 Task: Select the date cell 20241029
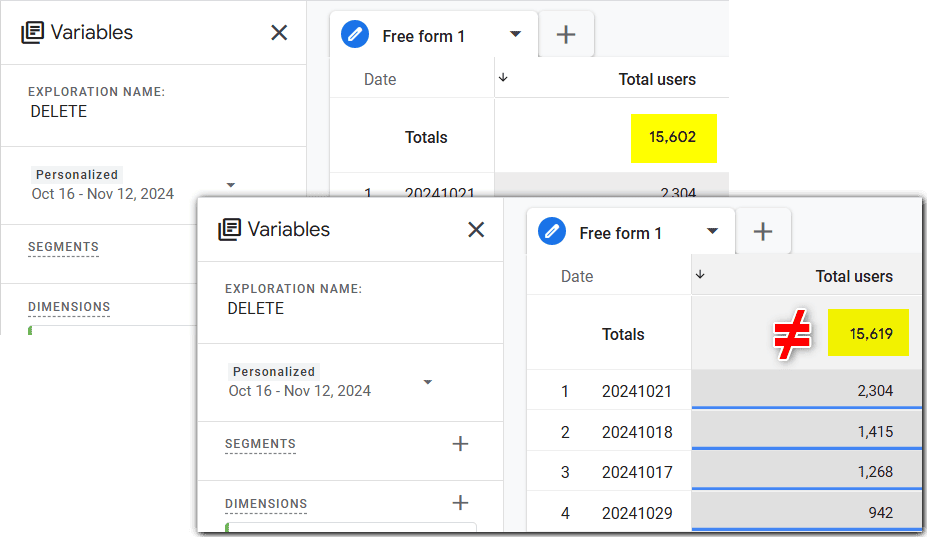(637, 513)
